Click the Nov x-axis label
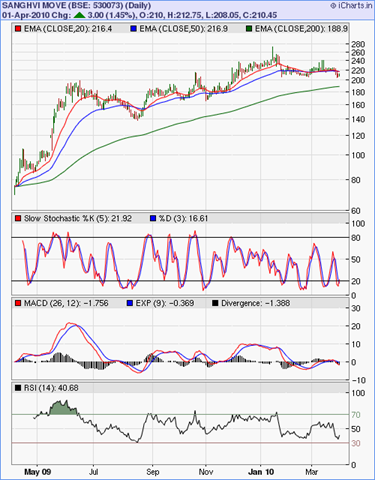 click(206, 472)
